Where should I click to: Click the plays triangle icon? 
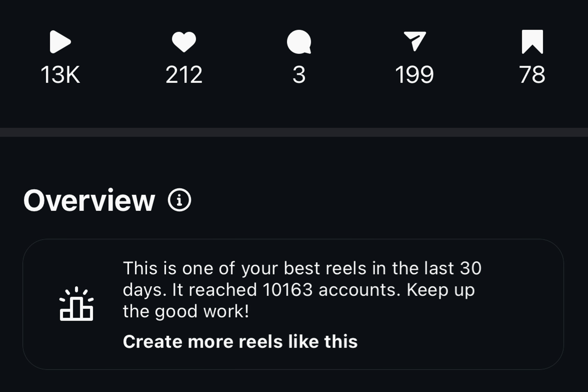(x=60, y=42)
